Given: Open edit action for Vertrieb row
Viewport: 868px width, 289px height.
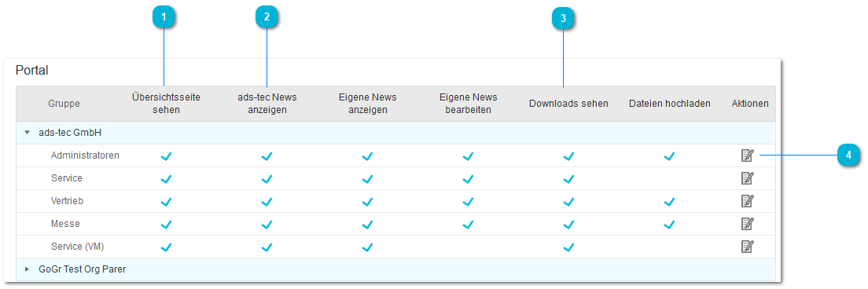Looking at the screenshot, I should [748, 201].
